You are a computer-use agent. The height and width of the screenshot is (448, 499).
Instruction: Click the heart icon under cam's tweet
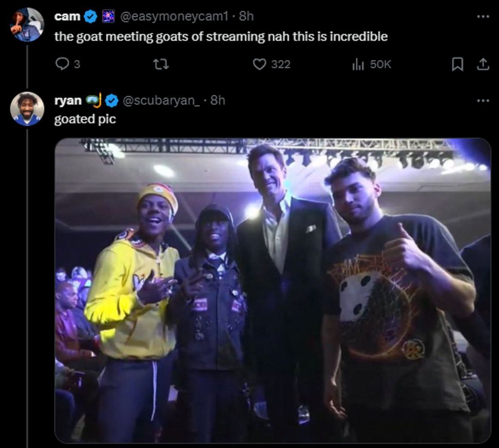(260, 64)
